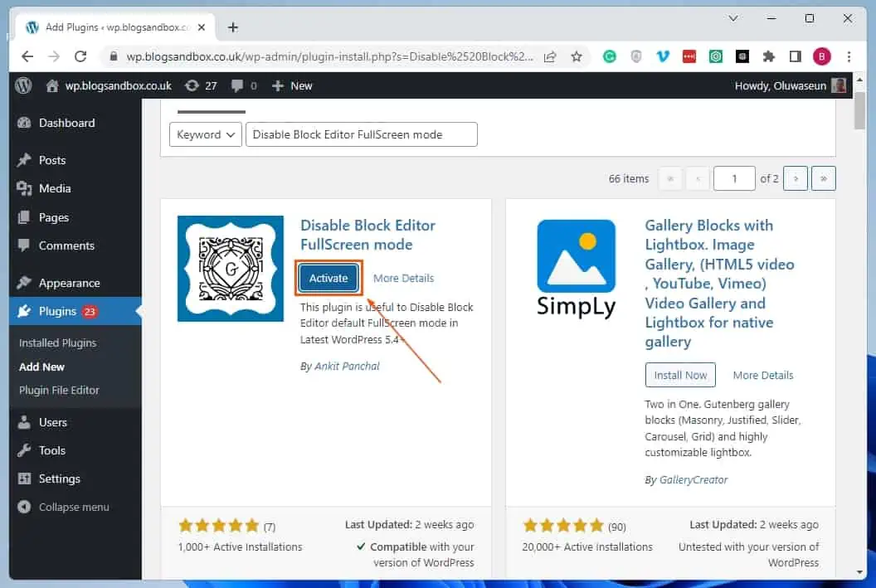This screenshot has height=588, width=876.
Task: Click the share page icon in address bar
Action: coord(550,56)
